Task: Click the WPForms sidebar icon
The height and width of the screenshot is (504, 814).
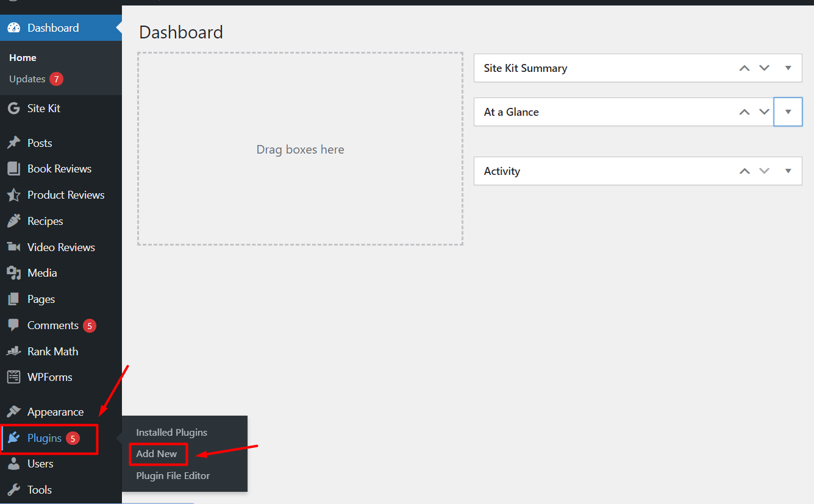Action: pyautogui.click(x=13, y=377)
